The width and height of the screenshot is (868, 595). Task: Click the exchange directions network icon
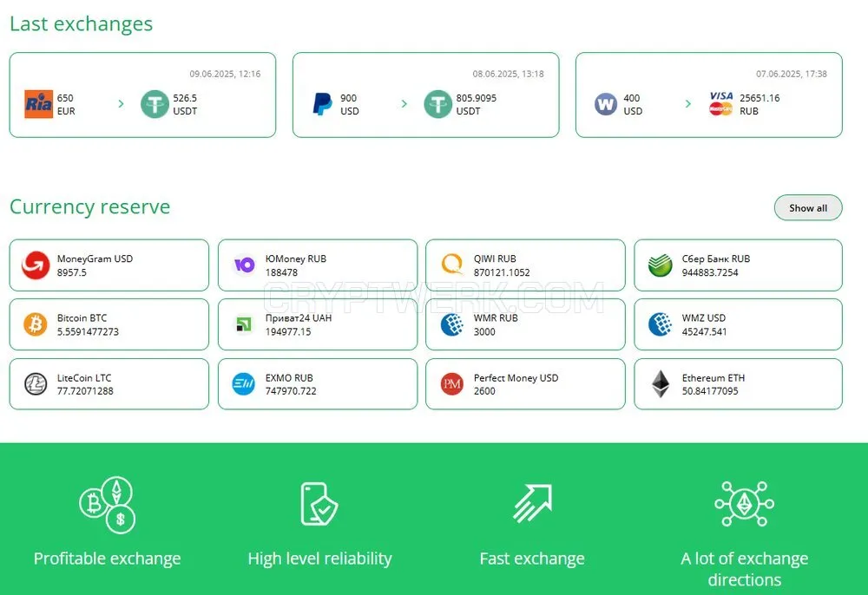(745, 504)
